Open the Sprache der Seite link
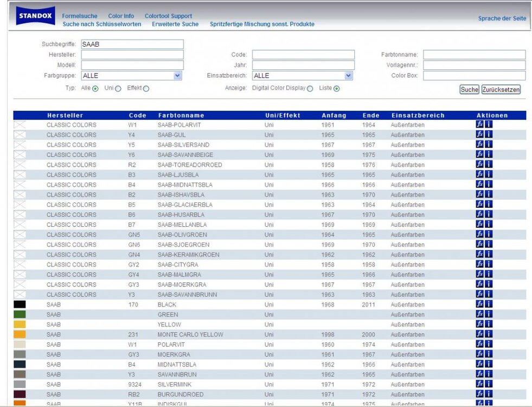 click(x=502, y=18)
